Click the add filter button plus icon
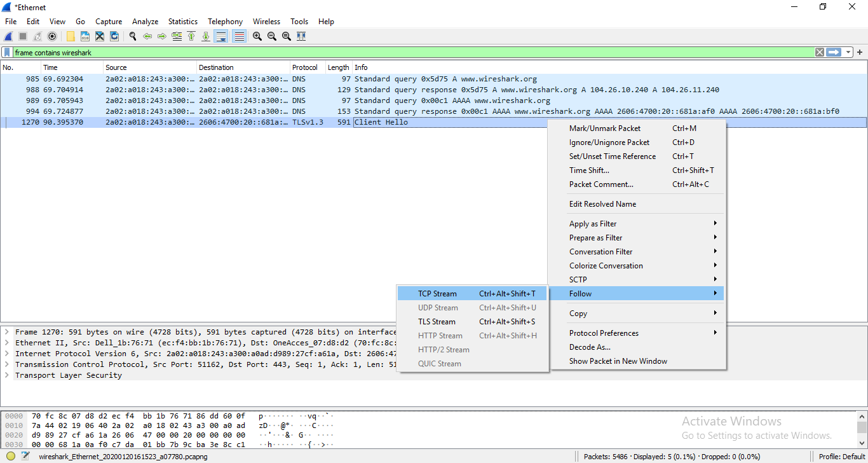 [x=860, y=52]
